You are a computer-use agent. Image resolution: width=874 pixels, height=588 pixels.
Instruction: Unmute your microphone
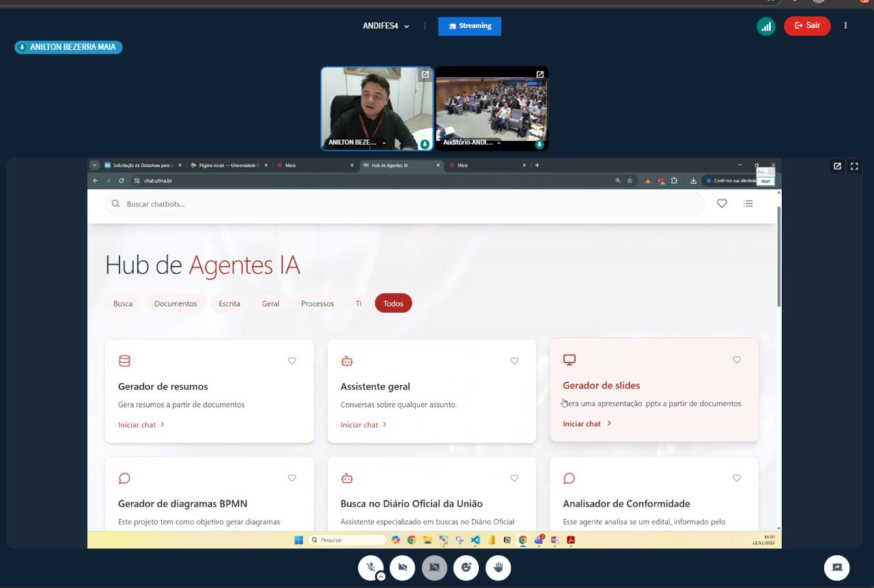371,567
